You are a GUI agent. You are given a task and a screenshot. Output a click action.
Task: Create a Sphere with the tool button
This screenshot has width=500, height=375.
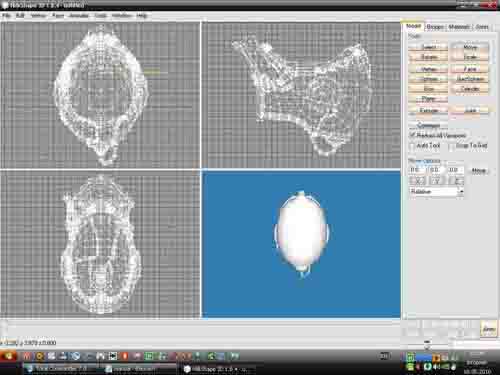click(428, 79)
